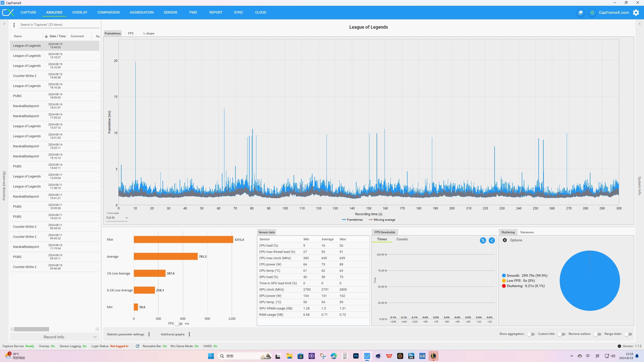Toggle FPS / ms unit switch
The image size is (644, 362).
(179, 324)
